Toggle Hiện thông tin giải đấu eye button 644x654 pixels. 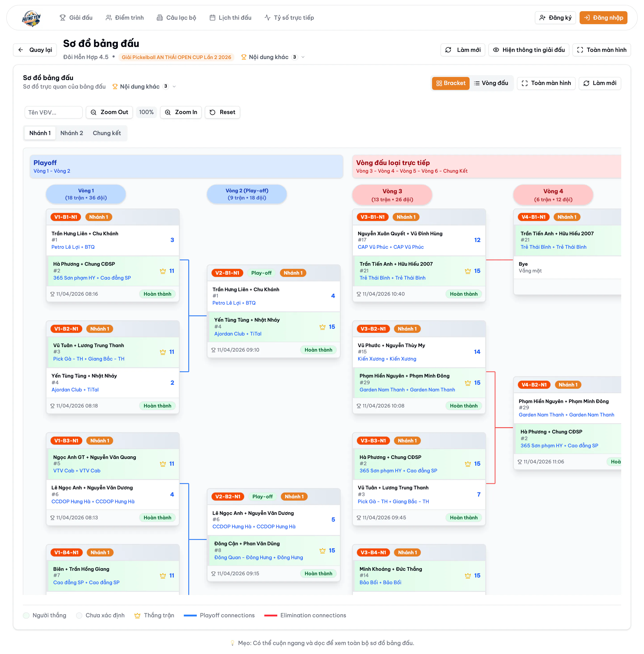coord(529,50)
